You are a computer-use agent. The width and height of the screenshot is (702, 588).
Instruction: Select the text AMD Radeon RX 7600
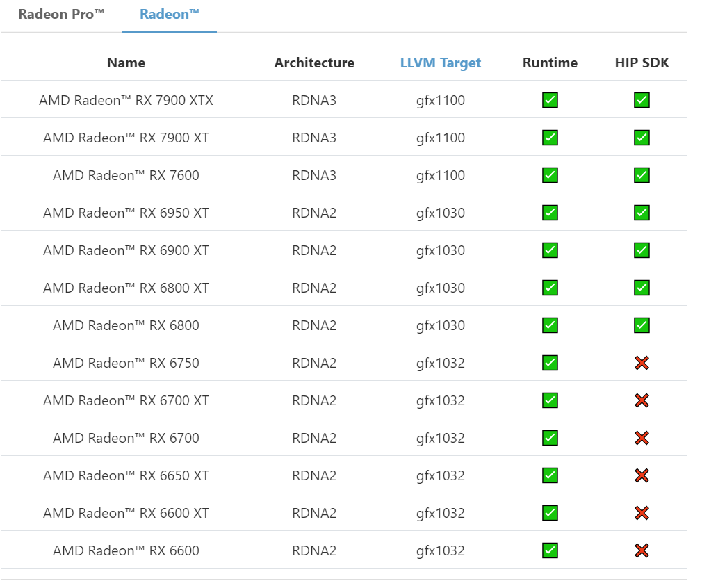pyautogui.click(x=126, y=176)
